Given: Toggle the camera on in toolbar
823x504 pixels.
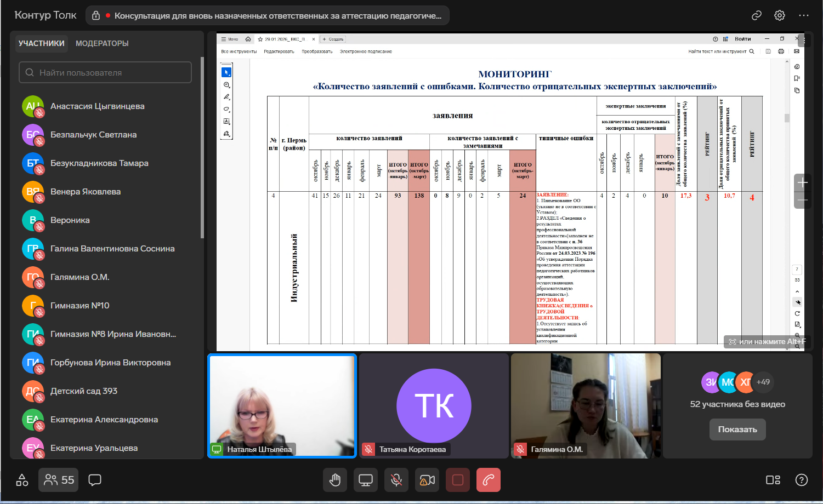Looking at the screenshot, I should [427, 480].
